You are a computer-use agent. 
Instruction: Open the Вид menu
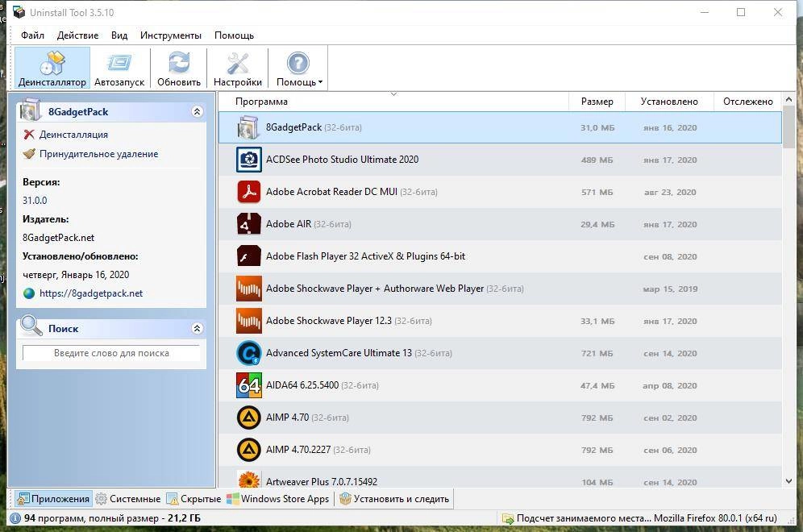pos(119,35)
